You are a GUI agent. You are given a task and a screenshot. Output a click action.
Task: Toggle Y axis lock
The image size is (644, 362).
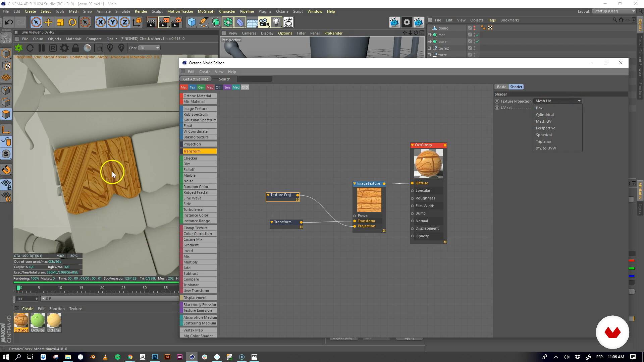(113, 22)
